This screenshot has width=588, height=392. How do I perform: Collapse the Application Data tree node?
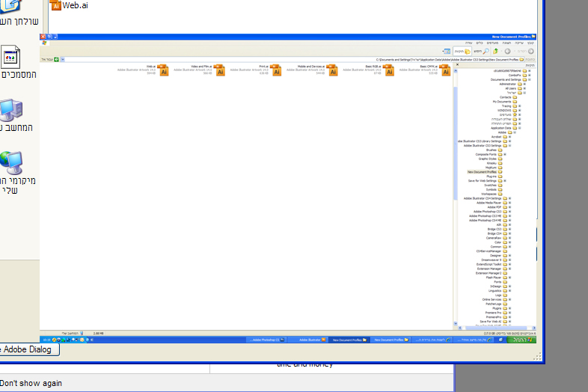[x=520, y=128]
